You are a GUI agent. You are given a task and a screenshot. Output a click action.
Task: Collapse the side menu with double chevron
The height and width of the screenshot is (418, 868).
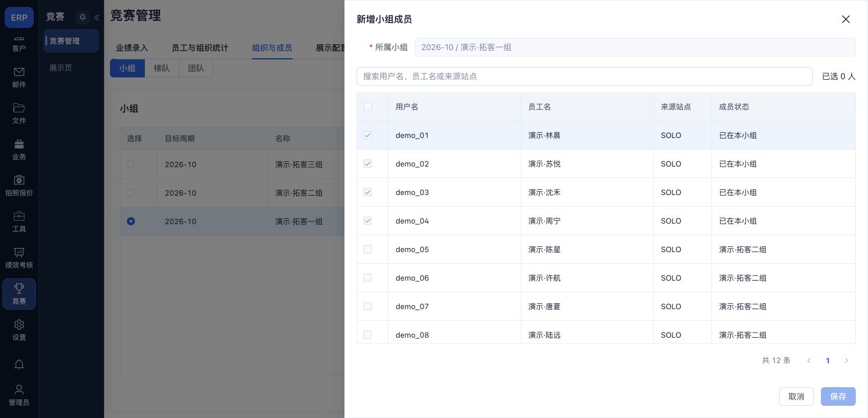[97, 17]
